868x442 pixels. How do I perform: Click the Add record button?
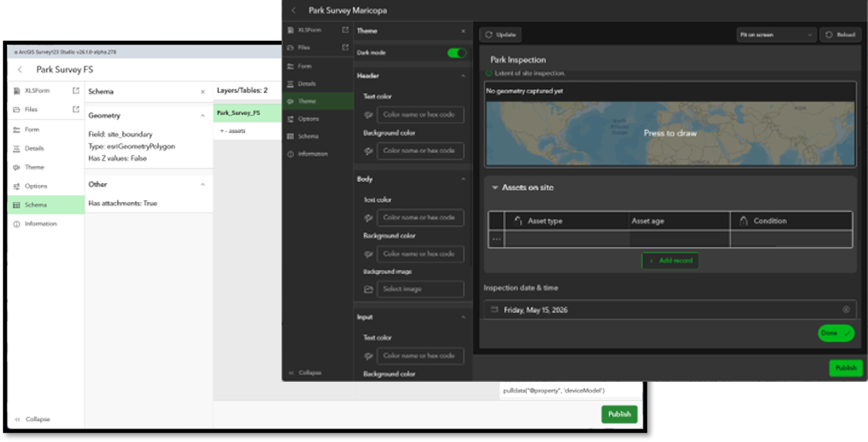[x=670, y=261]
